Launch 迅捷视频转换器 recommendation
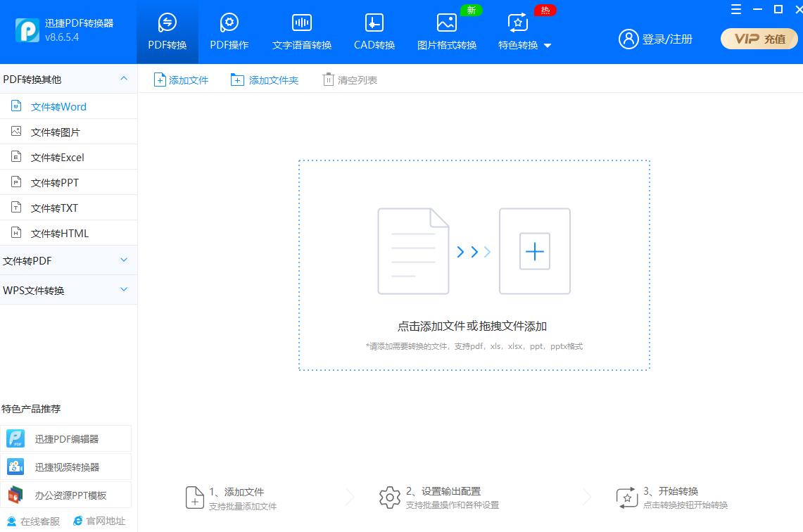The width and height of the screenshot is (803, 532). (68, 466)
